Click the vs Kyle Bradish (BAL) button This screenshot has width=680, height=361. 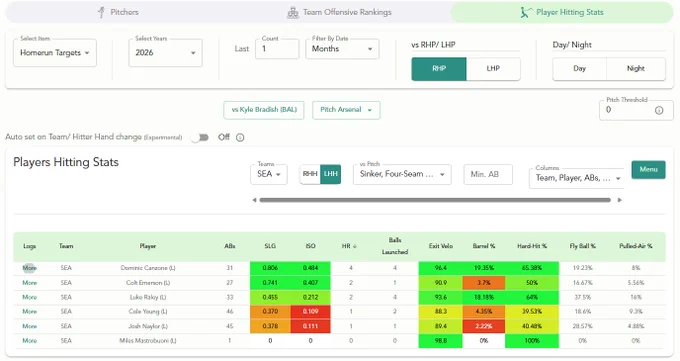264,110
